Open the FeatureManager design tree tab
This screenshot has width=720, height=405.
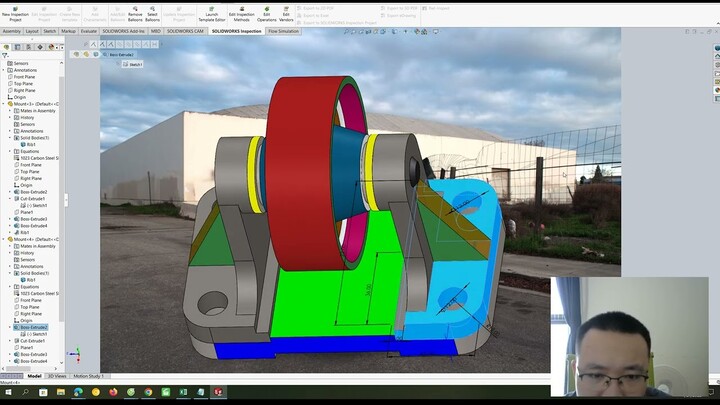pyautogui.click(x=6, y=47)
